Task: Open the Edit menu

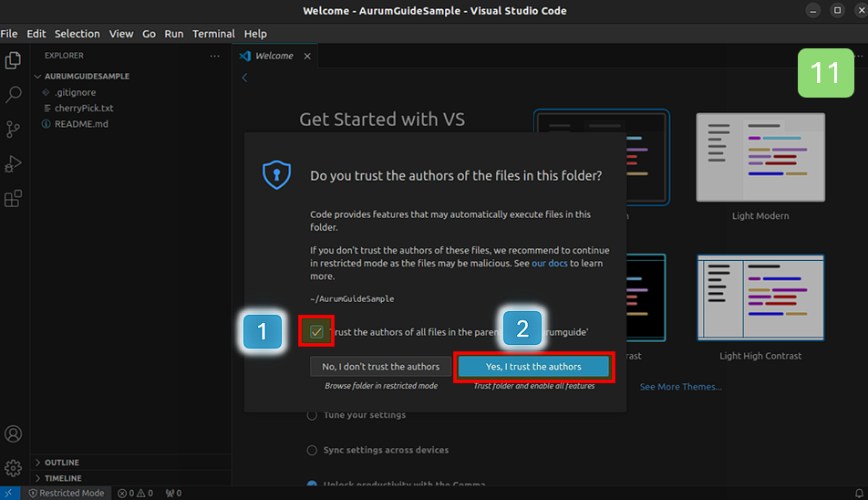Action: [36, 34]
